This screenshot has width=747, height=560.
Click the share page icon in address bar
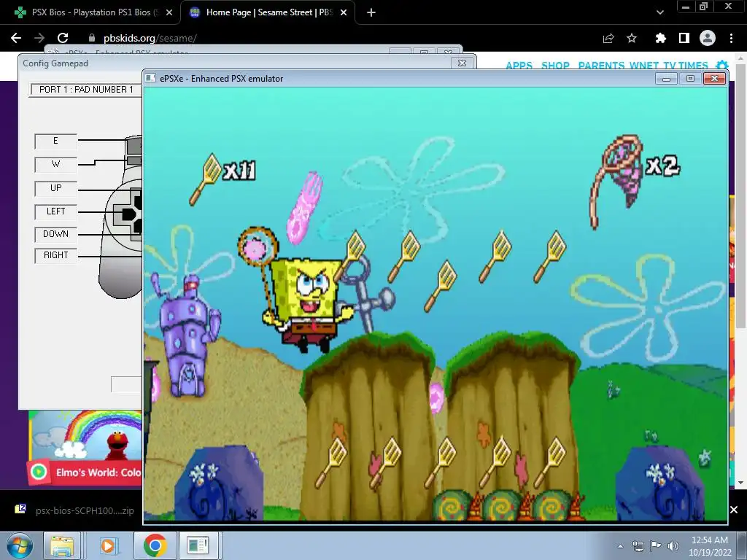(x=608, y=38)
